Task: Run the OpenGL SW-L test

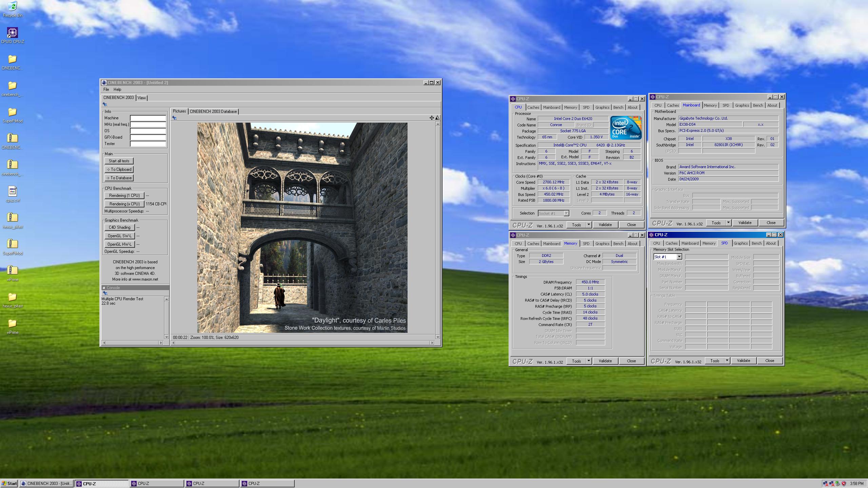Action: [x=119, y=236]
